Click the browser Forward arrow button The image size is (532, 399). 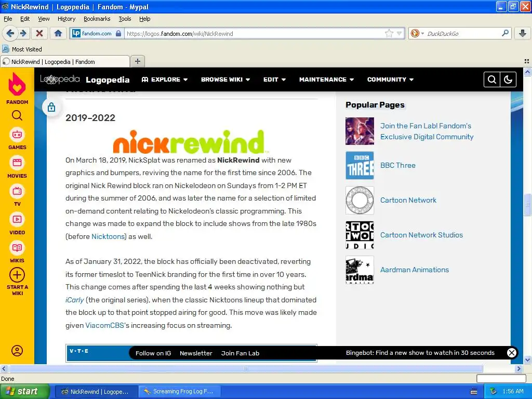pos(23,33)
